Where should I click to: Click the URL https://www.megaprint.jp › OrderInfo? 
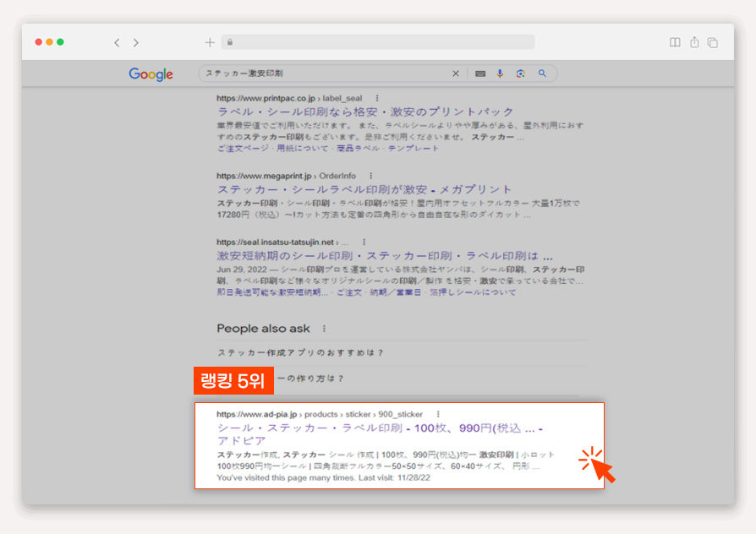coord(287,176)
